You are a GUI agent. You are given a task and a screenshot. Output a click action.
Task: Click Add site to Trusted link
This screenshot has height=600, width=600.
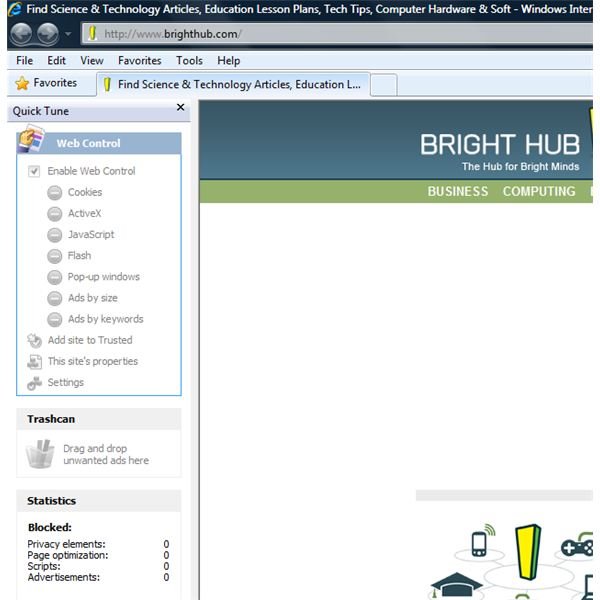pos(90,340)
